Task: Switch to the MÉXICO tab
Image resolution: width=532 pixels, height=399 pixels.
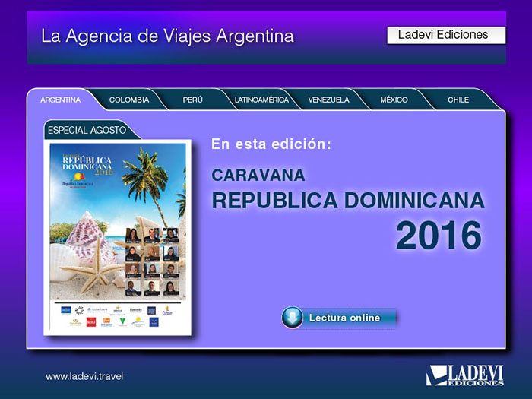Action: tap(394, 100)
